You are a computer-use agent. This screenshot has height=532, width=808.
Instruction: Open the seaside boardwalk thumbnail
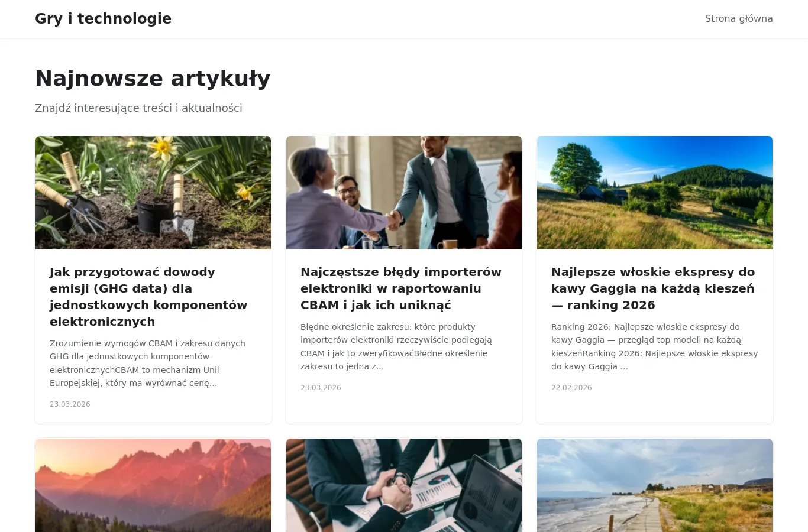click(655, 485)
